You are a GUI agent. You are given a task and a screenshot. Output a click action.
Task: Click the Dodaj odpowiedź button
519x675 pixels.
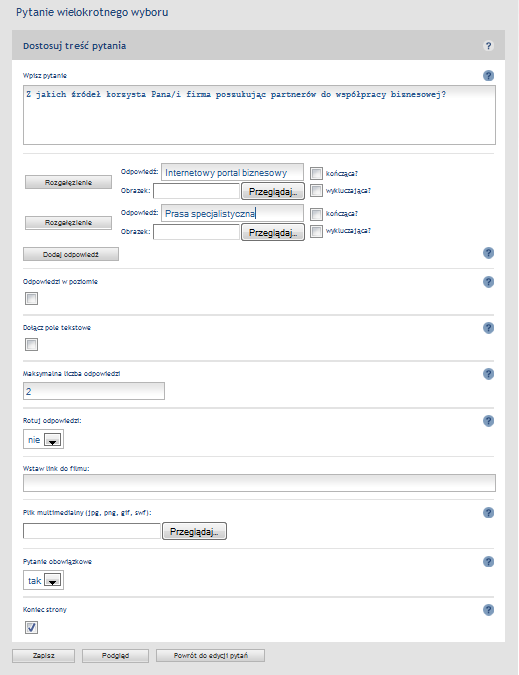point(71,254)
